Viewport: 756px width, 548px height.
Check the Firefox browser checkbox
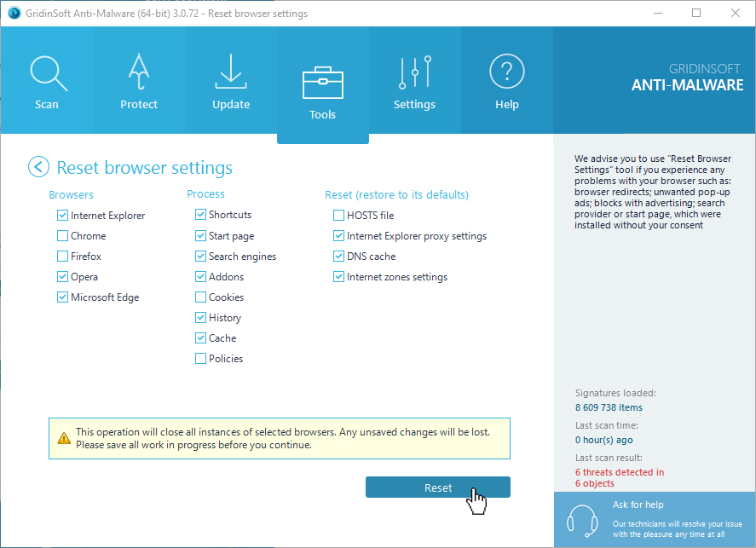pos(63,257)
